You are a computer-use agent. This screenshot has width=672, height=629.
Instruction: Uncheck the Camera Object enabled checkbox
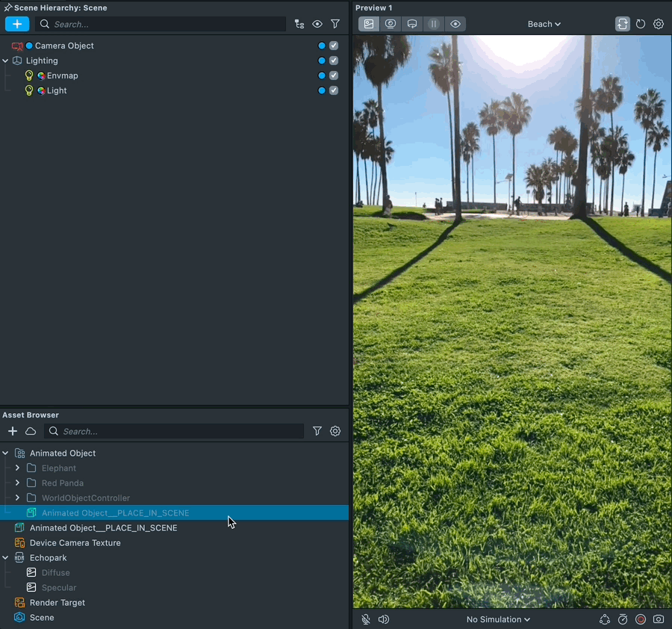point(334,46)
